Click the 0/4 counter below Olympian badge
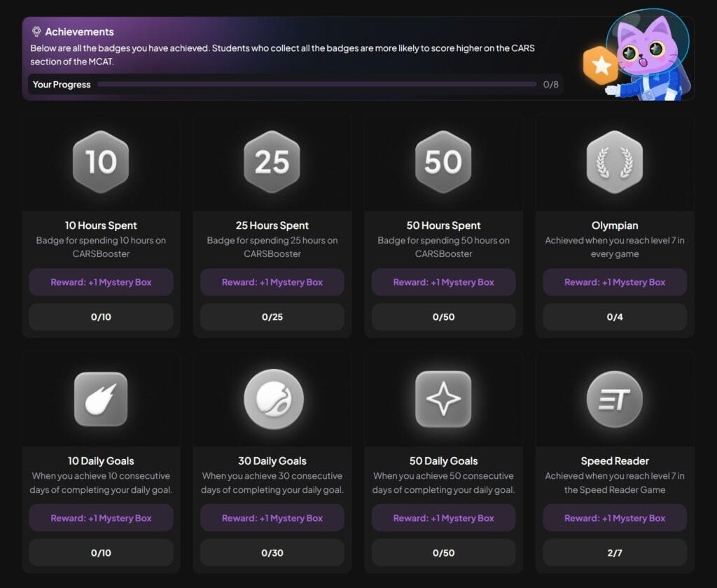Viewport: 717px width, 588px height. pyautogui.click(x=614, y=316)
